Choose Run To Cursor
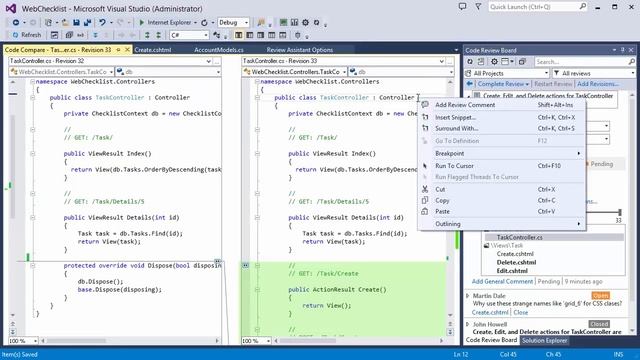 coord(502,166)
